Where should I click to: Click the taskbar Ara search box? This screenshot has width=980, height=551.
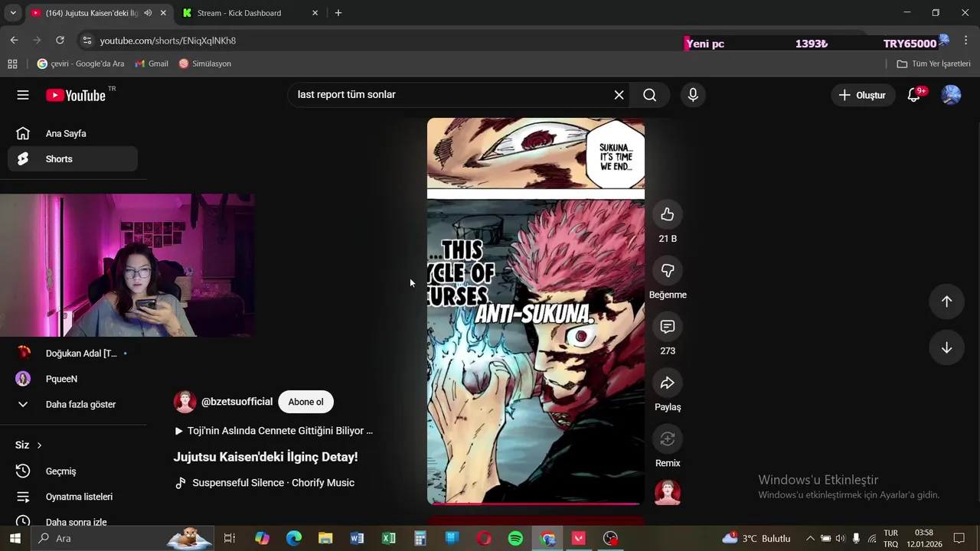[122, 538]
